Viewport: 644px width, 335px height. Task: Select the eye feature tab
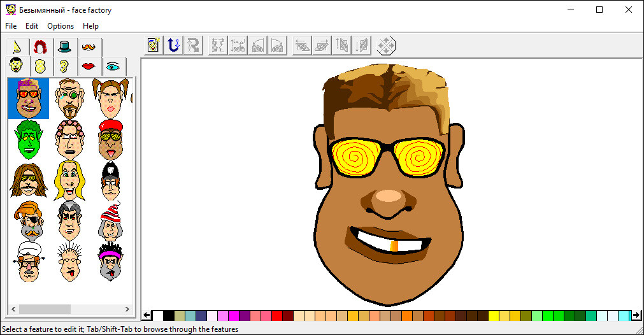click(x=113, y=66)
